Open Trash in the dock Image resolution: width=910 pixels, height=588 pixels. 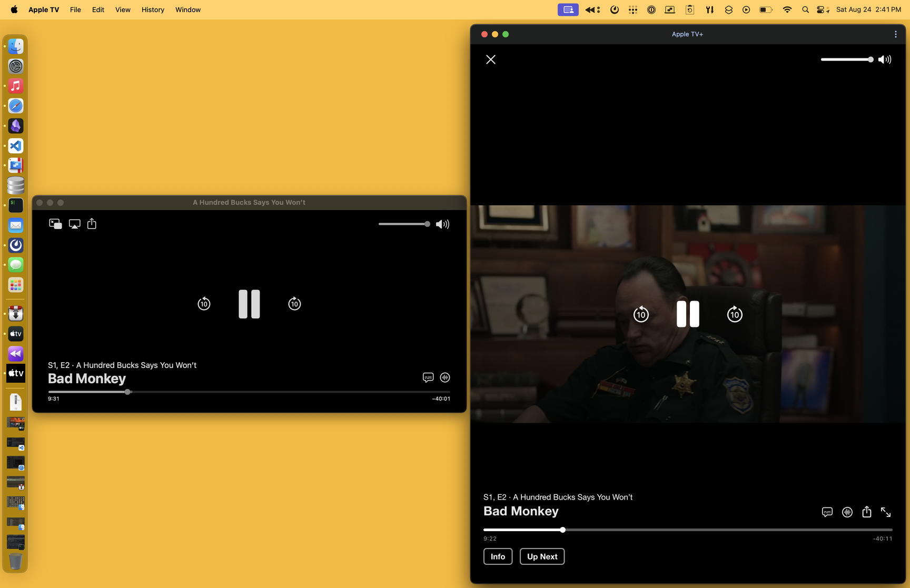16,561
